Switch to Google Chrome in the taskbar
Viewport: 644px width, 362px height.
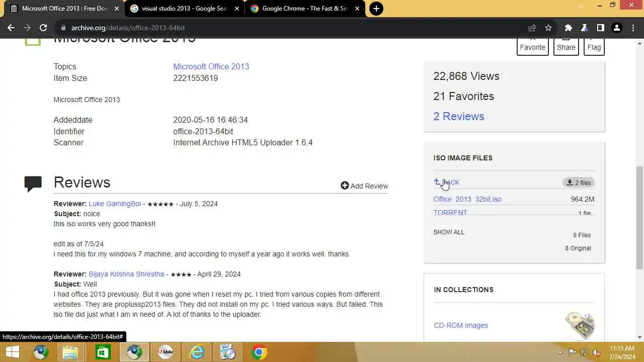pos(259,352)
